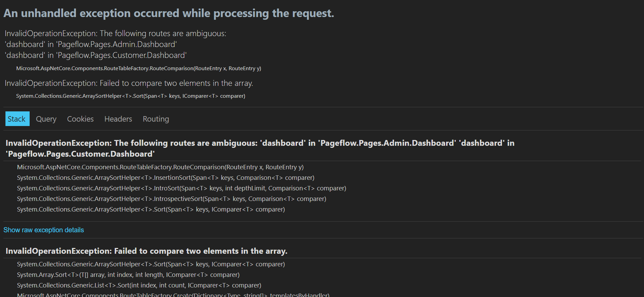The image size is (644, 297).
Task: Click Show raw exception details link
Action: point(43,230)
